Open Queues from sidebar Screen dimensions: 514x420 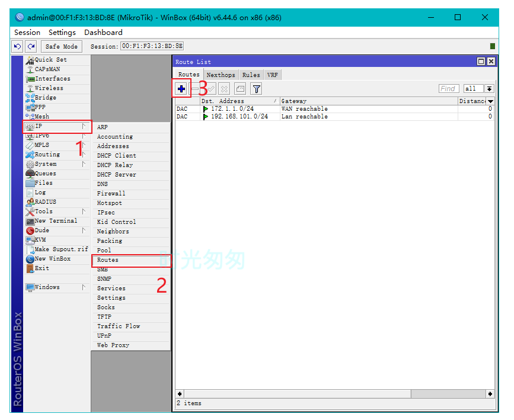(57, 174)
